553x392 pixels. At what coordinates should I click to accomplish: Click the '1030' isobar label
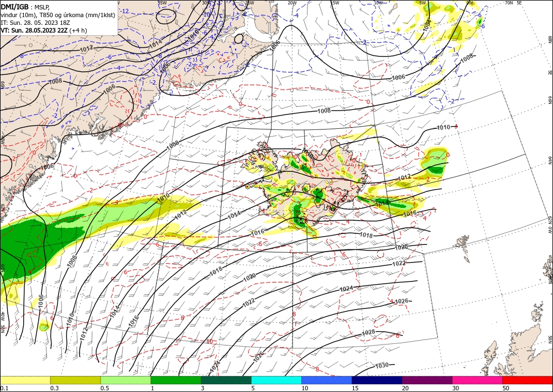[x=382, y=365]
